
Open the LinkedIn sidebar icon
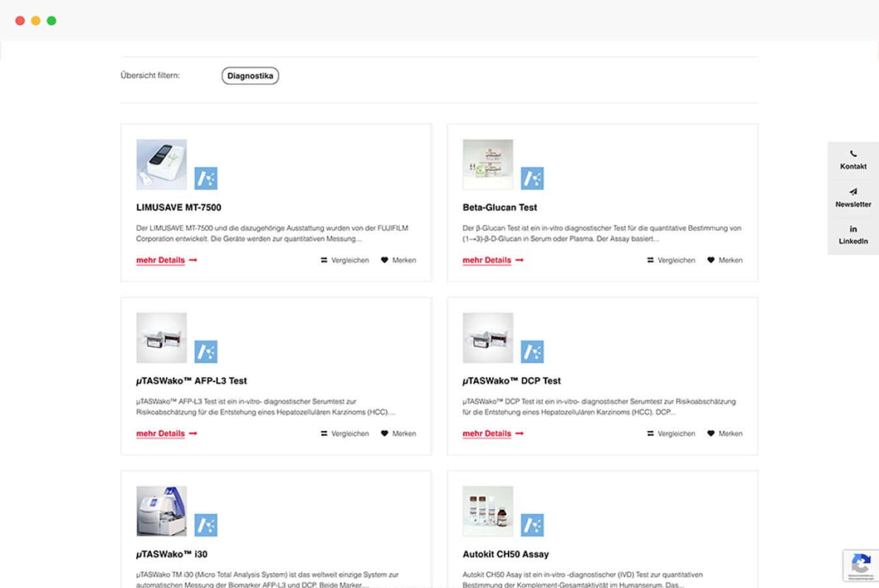pyautogui.click(x=853, y=229)
